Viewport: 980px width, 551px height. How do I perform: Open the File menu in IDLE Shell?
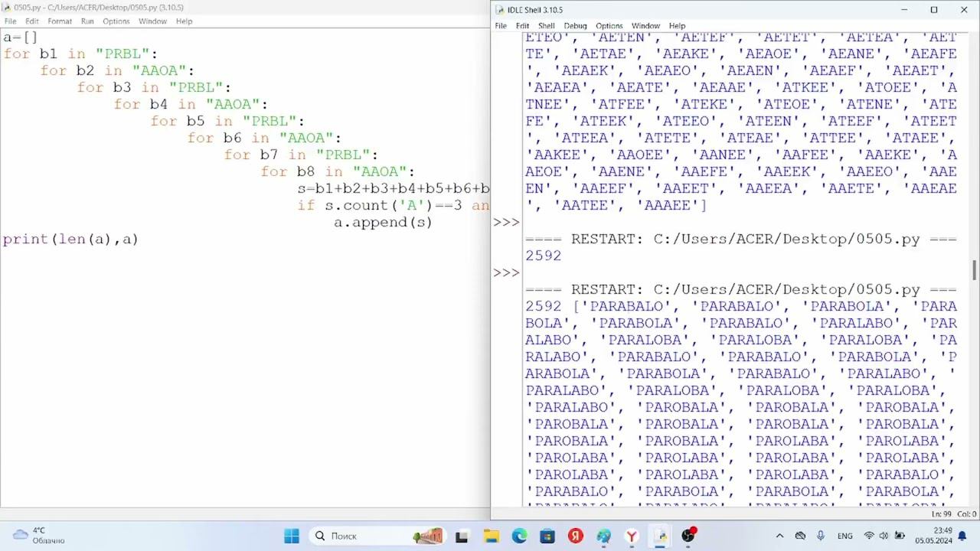pos(501,26)
